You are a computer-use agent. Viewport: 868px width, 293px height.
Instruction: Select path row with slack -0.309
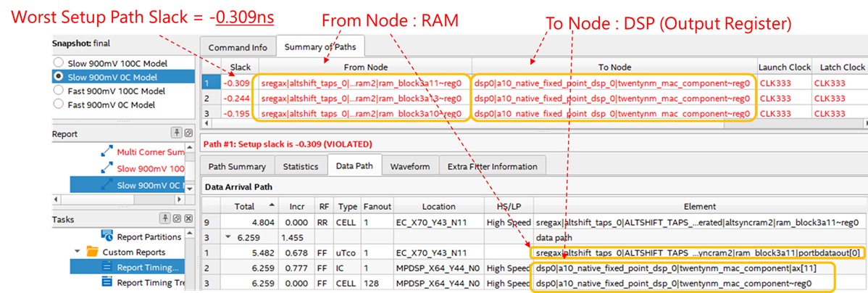point(534,83)
